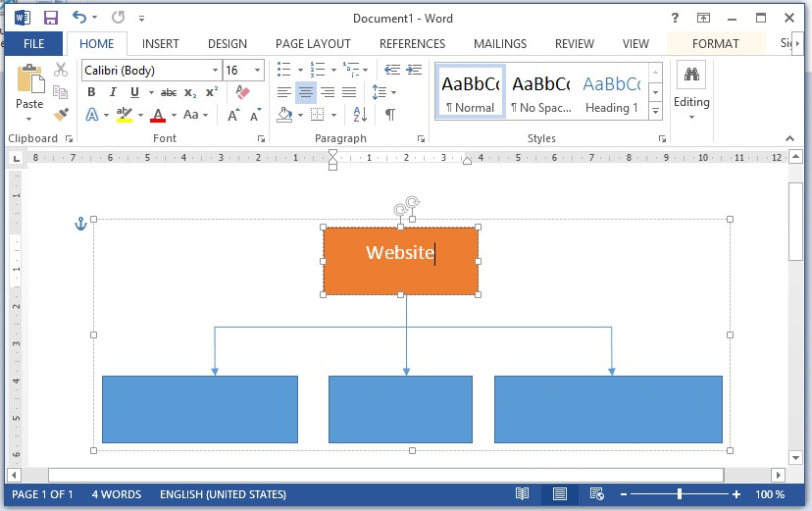Click the zoom slider handle in status bar
812x511 pixels.
(680, 494)
